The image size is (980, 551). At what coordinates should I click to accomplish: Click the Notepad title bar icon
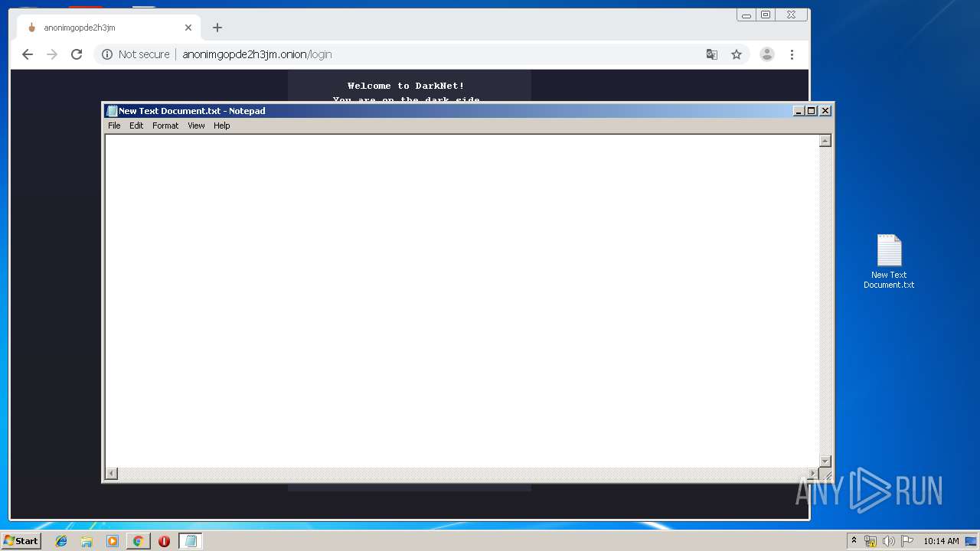(112, 111)
